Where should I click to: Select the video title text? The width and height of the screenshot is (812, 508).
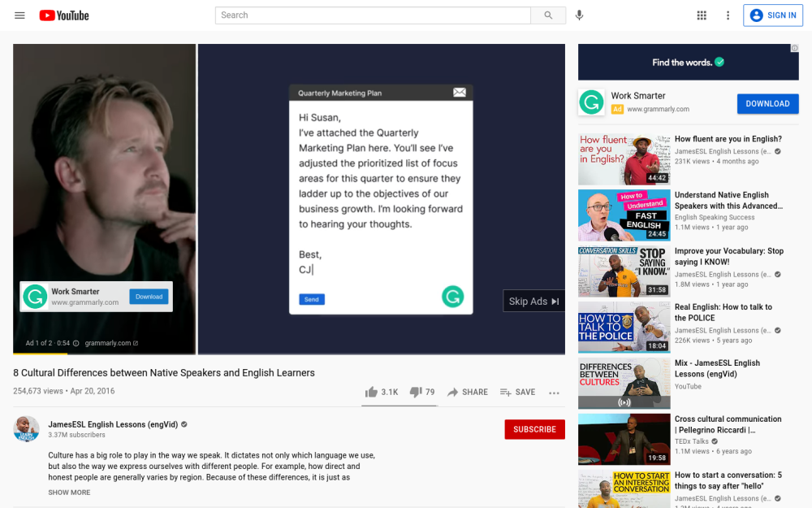coord(164,373)
